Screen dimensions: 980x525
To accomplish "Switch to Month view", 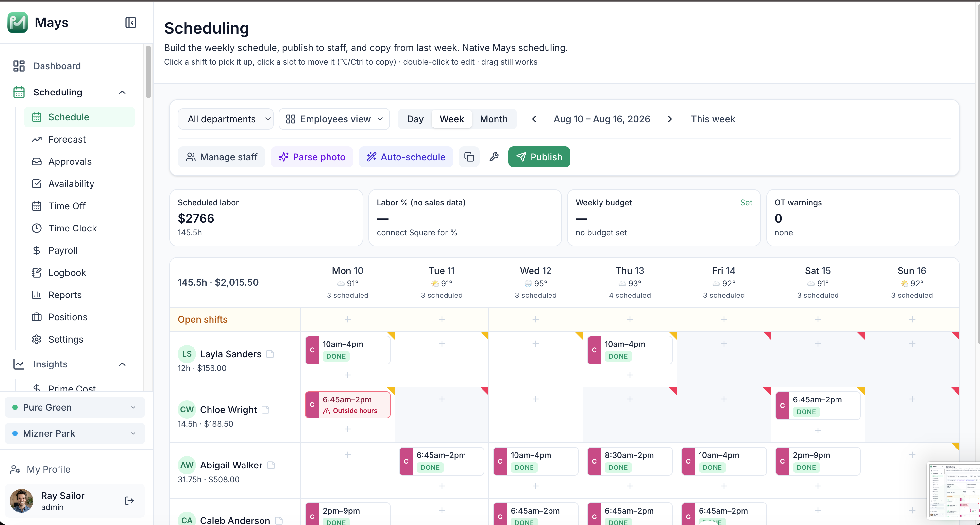I will tap(493, 119).
